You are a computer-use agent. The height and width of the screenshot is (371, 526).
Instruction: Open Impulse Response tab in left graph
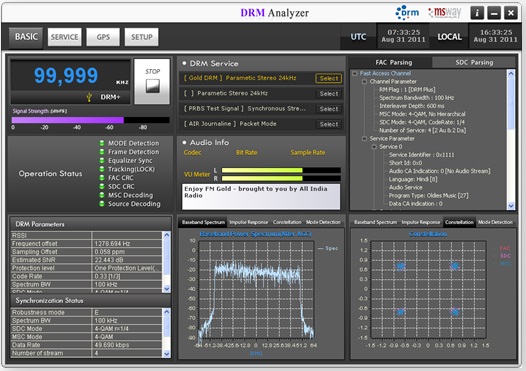[249, 222]
